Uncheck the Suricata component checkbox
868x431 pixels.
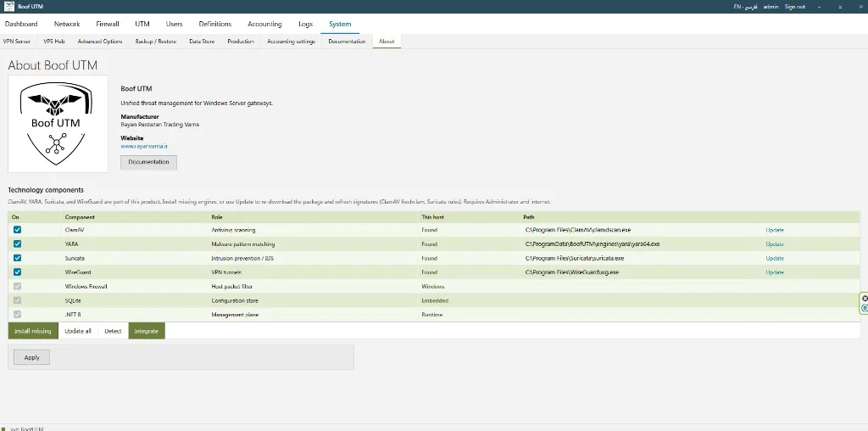point(17,258)
